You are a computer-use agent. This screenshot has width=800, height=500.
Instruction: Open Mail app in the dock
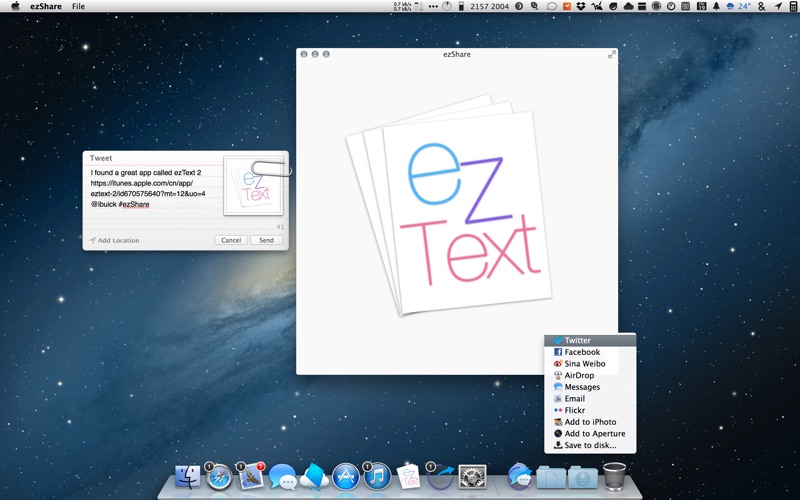(x=251, y=477)
